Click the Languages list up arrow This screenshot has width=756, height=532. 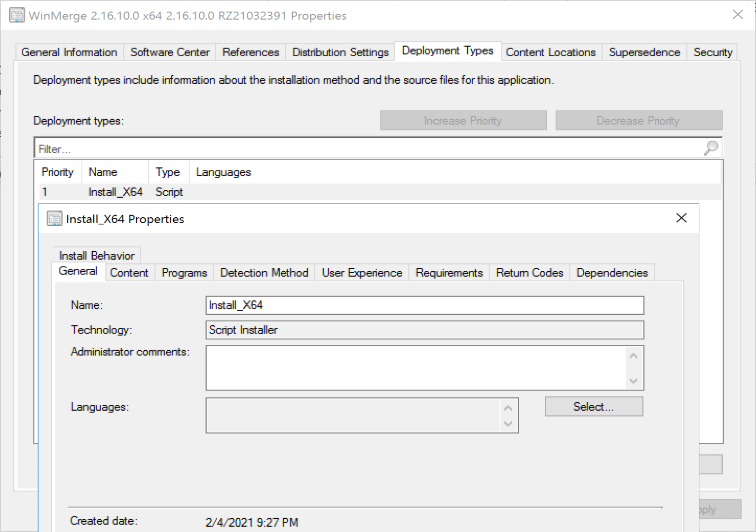508,407
